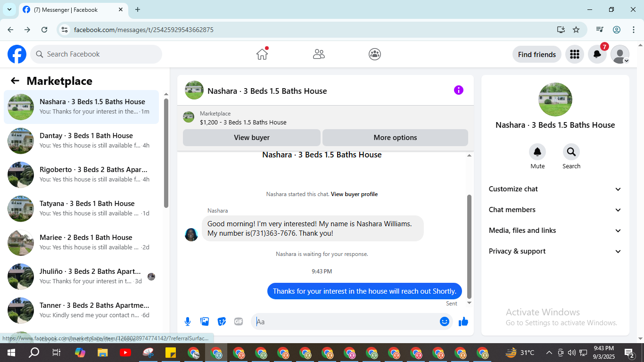
Task: Click the conversation list scrollbar
Action: pos(166,153)
